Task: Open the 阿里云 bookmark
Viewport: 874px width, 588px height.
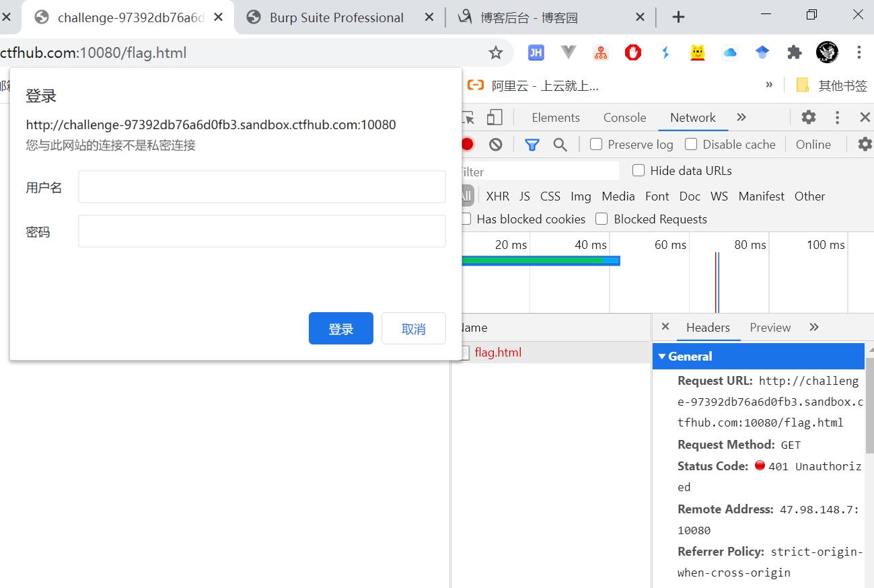Action: click(533, 85)
